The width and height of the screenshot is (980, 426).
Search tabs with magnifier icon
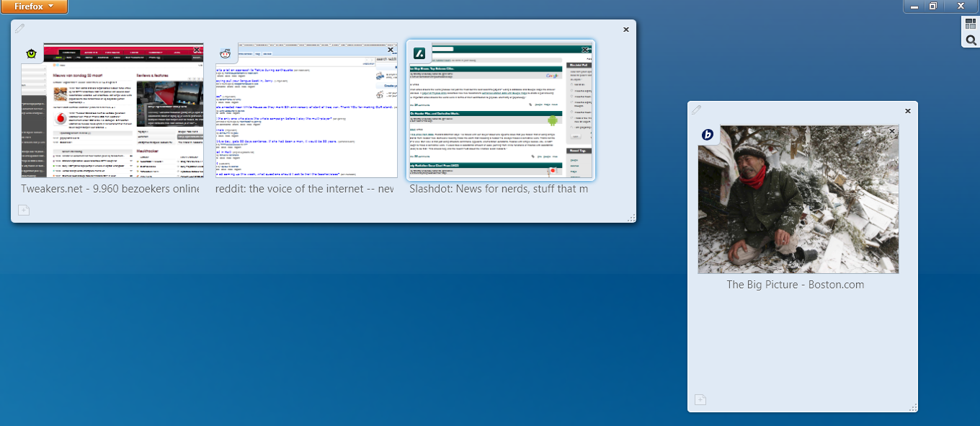tap(971, 40)
